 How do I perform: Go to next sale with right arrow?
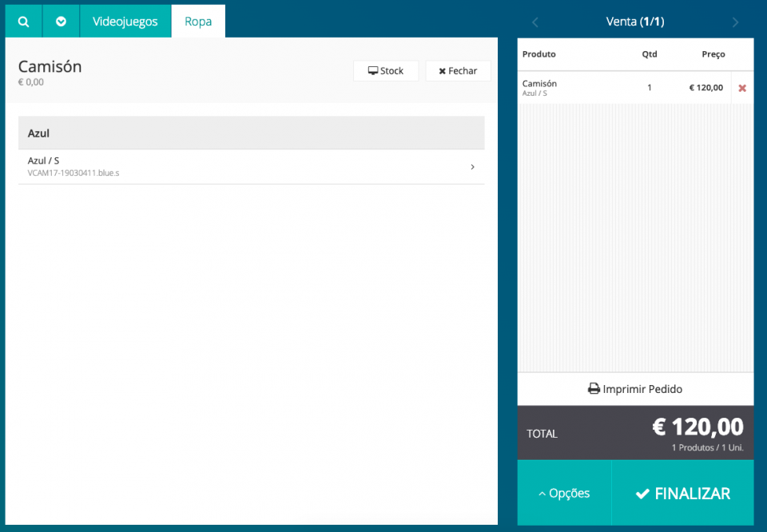pyautogui.click(x=735, y=22)
